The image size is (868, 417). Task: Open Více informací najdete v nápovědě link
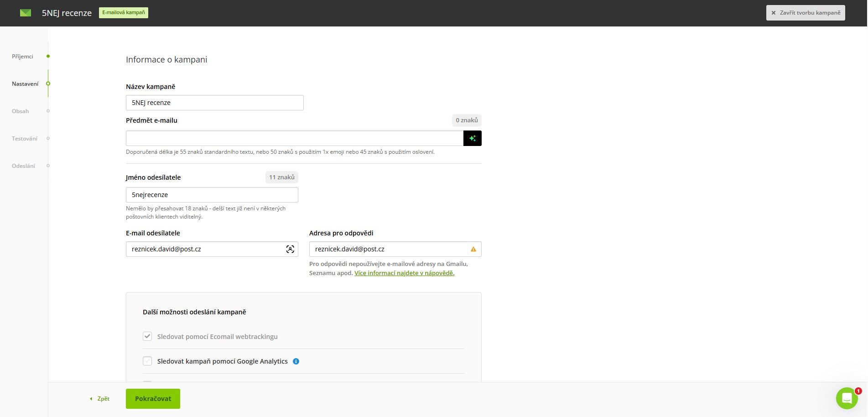point(405,273)
